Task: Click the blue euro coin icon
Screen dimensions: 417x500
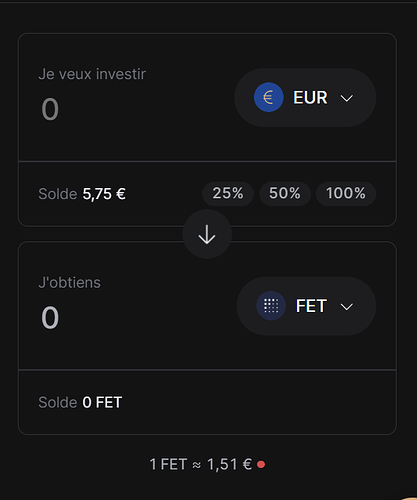Action: (269, 97)
